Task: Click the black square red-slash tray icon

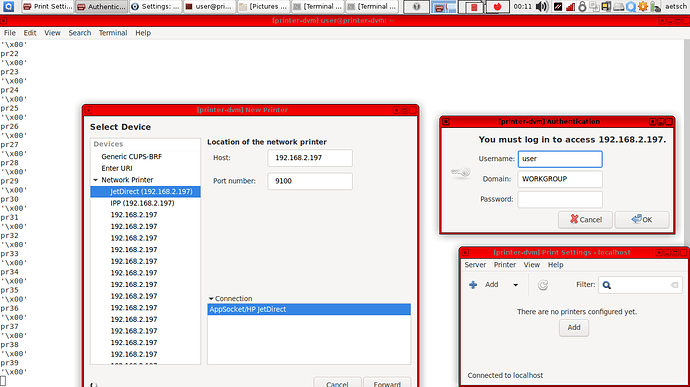Action: click(x=558, y=7)
